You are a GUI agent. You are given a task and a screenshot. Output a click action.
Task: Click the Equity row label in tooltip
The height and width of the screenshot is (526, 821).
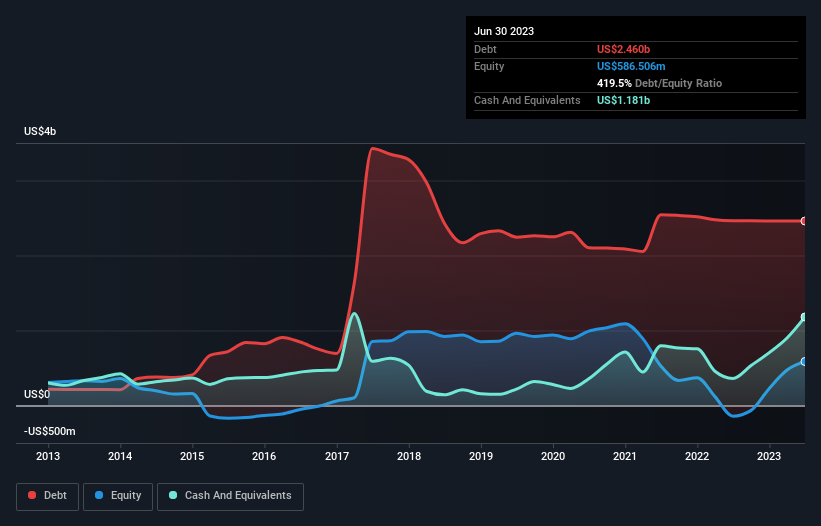(489, 66)
